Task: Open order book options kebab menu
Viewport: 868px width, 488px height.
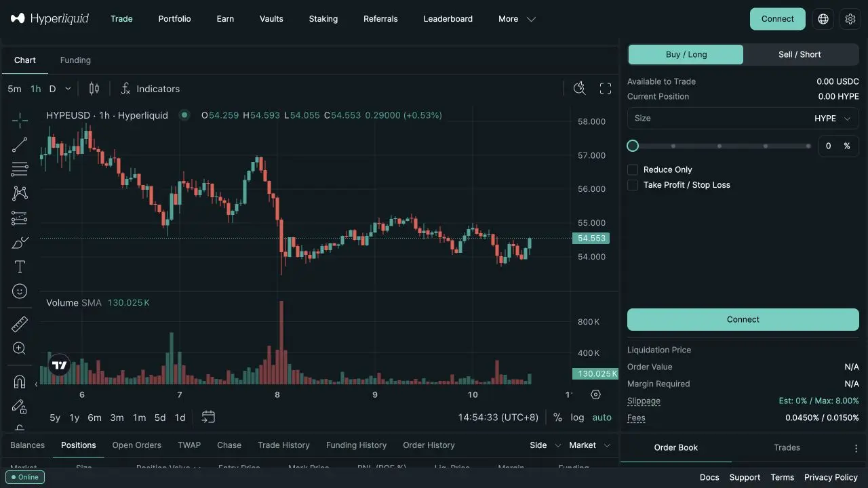Action: click(x=856, y=448)
